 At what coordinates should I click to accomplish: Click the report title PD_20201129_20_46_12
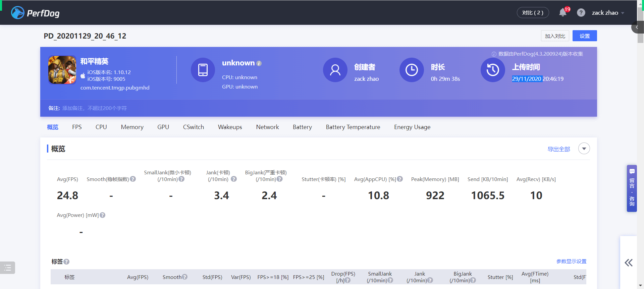pos(85,36)
